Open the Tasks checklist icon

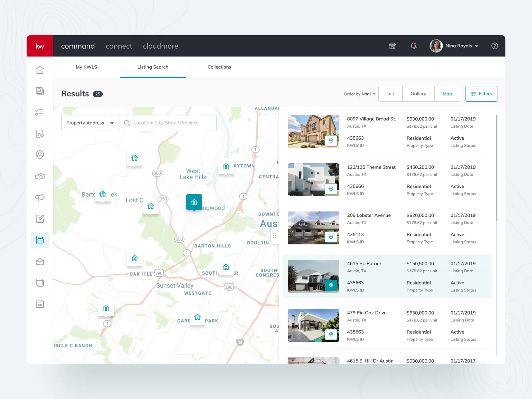tap(40, 112)
